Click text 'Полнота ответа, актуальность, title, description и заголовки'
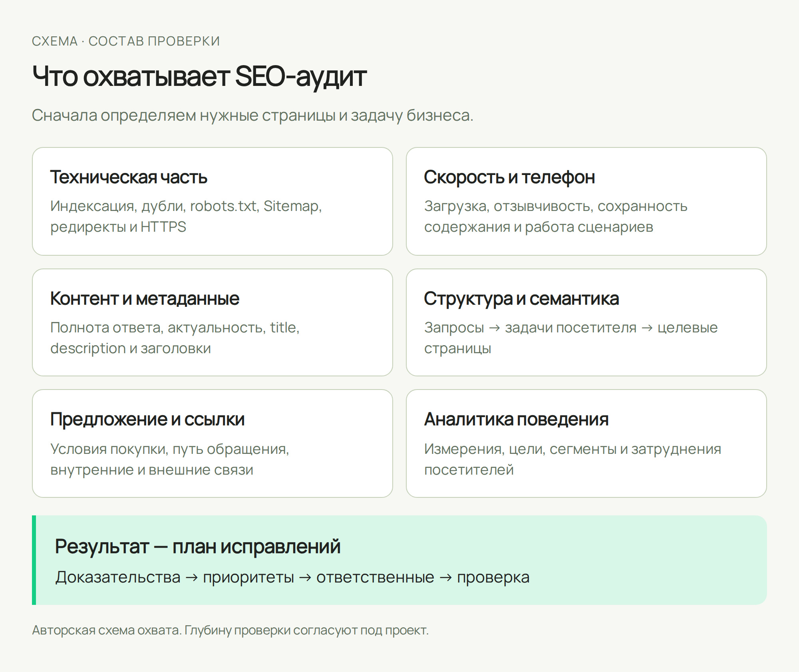This screenshot has height=672, width=799. (175, 338)
